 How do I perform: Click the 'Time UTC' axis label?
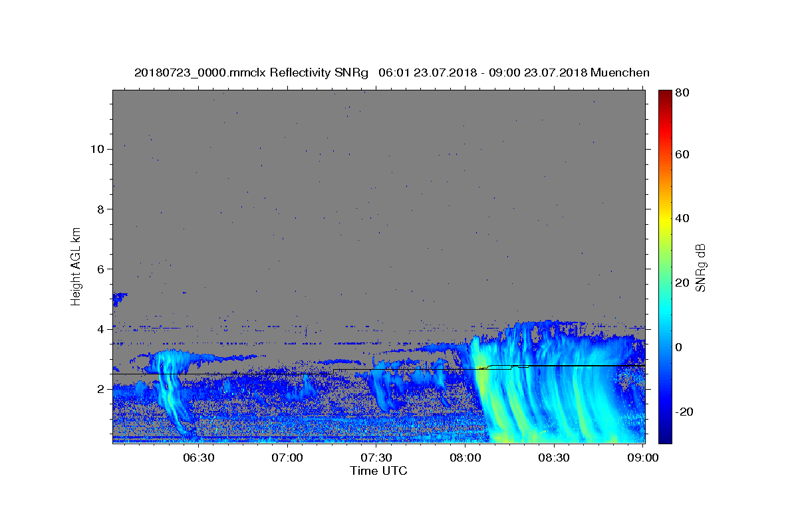(x=378, y=471)
